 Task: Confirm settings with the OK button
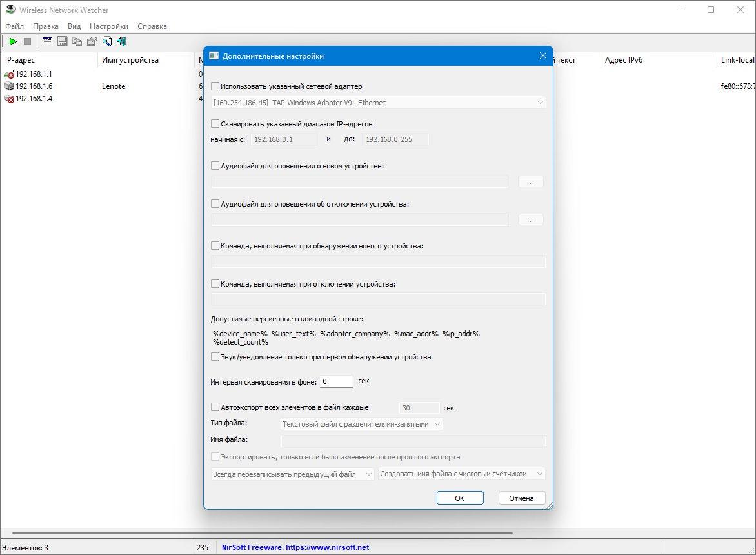point(460,498)
